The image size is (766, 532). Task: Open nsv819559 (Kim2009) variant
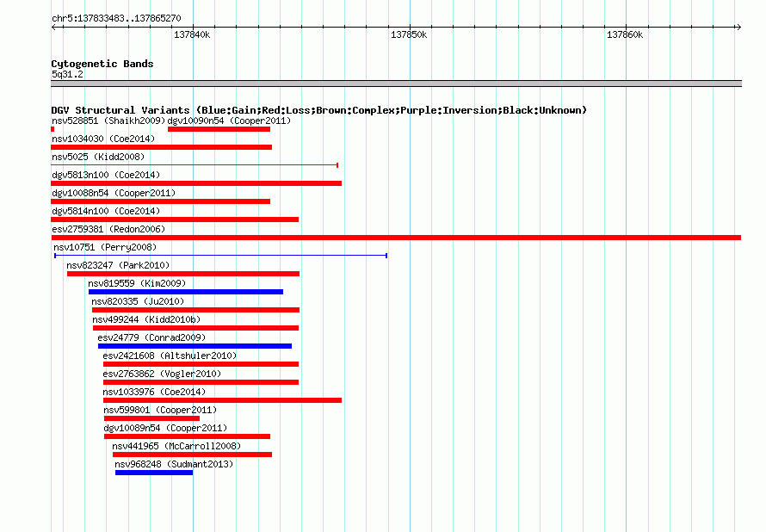(x=137, y=283)
